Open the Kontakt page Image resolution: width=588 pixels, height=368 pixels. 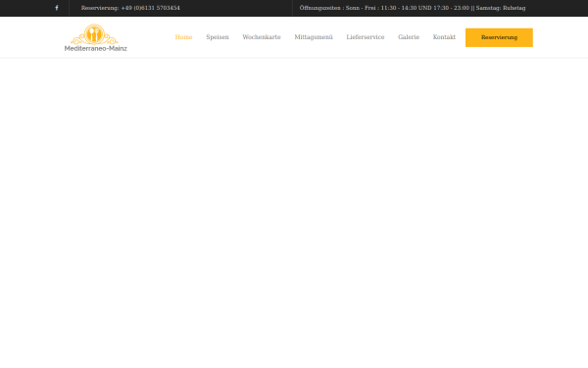pyautogui.click(x=444, y=37)
